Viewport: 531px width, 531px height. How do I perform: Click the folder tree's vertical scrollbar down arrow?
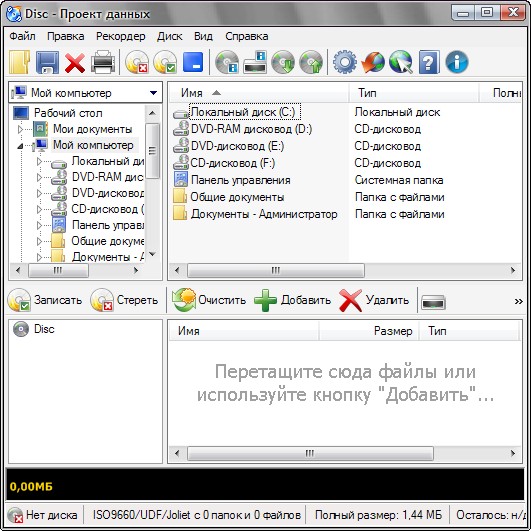pos(152,254)
